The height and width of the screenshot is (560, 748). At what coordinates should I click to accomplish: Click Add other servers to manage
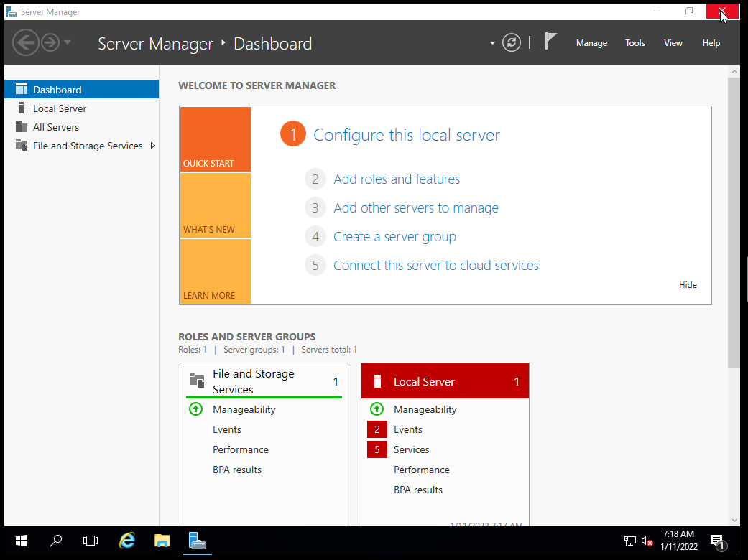(416, 207)
